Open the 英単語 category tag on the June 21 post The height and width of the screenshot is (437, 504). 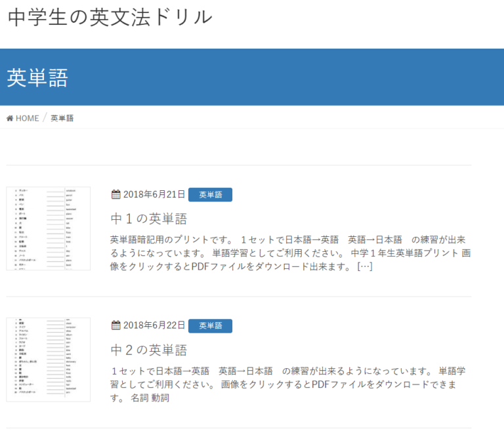point(210,195)
